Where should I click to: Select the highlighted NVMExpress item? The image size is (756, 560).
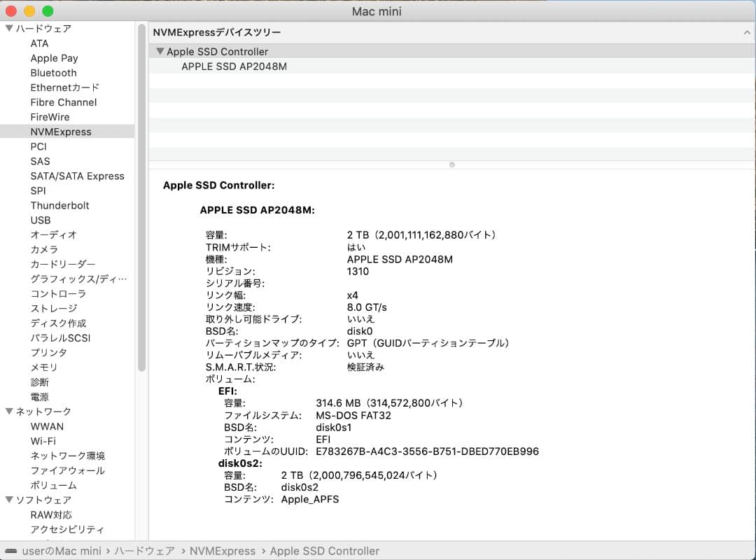pos(67,132)
